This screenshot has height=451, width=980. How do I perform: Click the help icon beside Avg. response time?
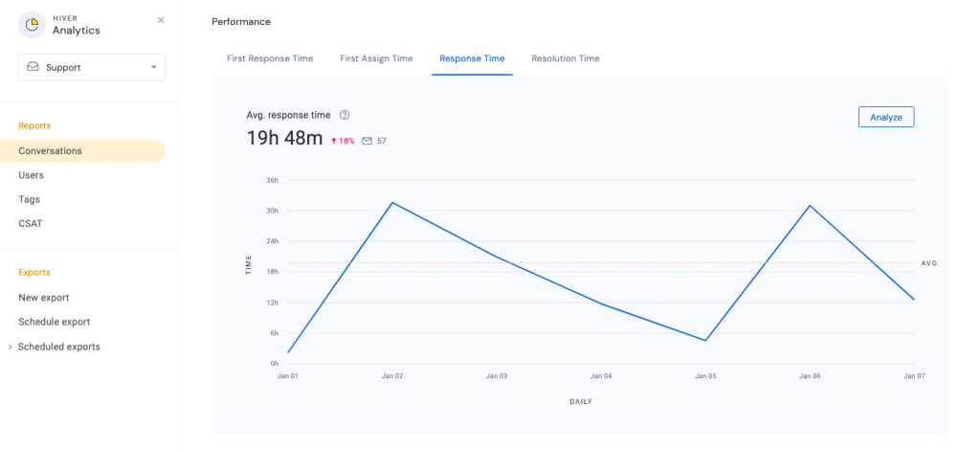[345, 115]
